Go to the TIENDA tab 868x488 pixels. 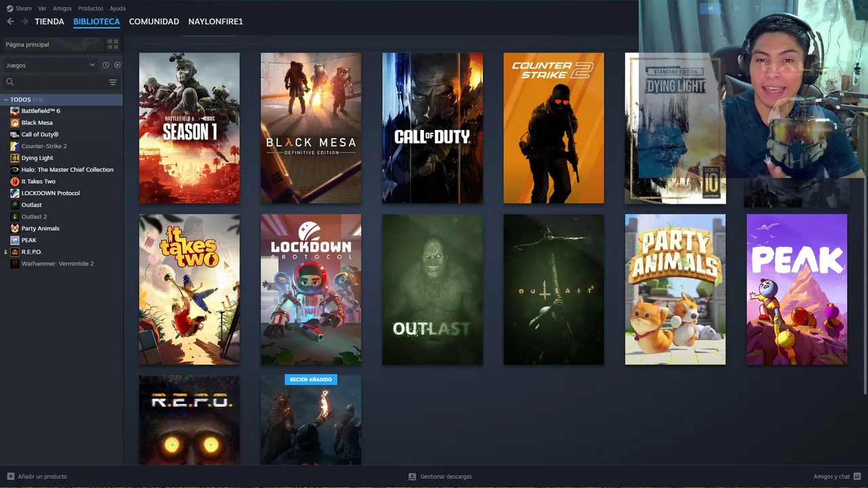50,22
